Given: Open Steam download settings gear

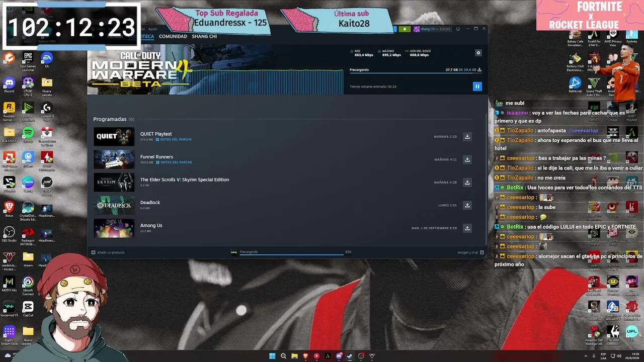Looking at the screenshot, I should tap(478, 53).
